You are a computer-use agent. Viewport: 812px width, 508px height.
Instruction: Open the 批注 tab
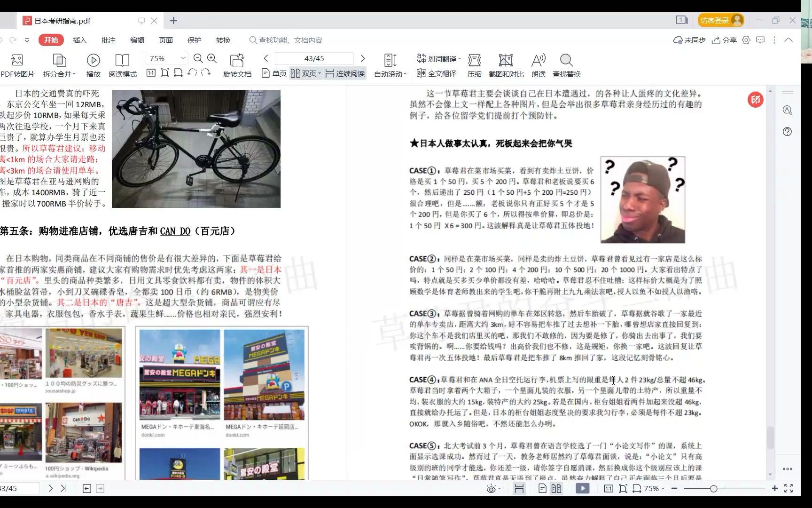(x=108, y=40)
